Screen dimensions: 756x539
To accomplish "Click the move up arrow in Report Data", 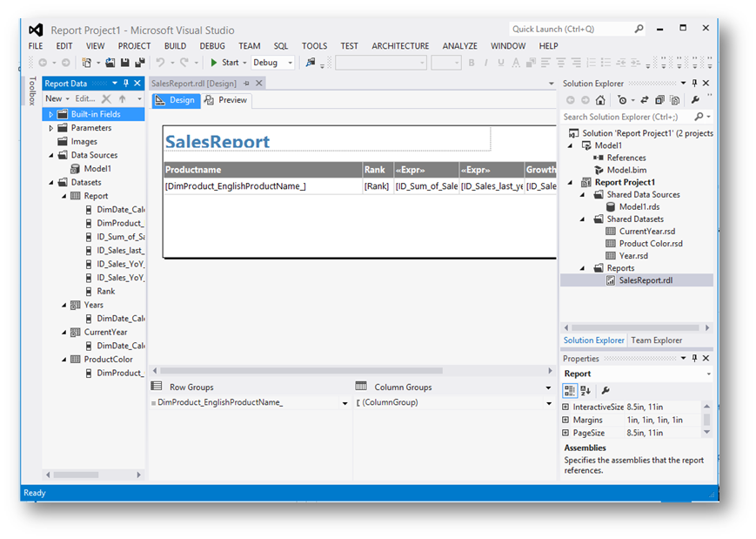I will [x=123, y=99].
